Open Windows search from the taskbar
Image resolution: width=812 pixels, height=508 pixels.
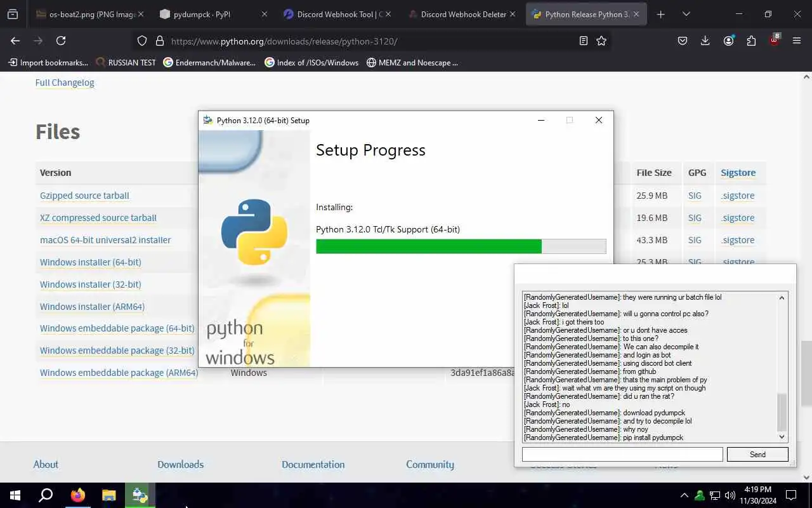pos(46,495)
